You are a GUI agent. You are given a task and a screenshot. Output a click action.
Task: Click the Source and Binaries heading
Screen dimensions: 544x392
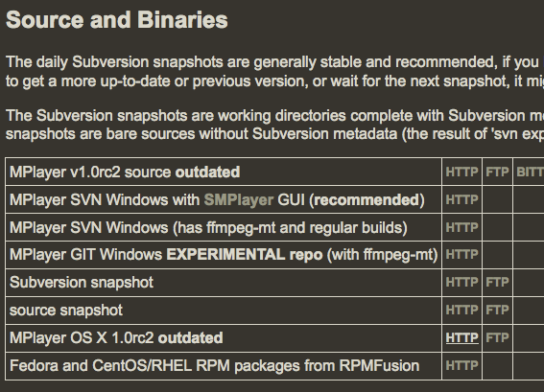click(x=117, y=20)
